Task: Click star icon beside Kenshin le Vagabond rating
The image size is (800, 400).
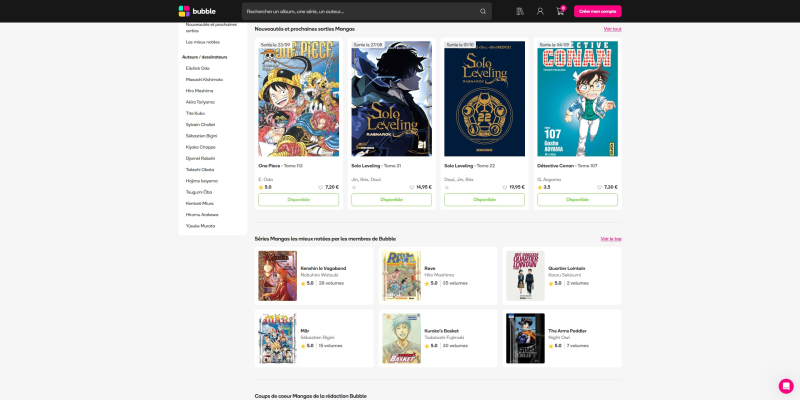Action: [303, 283]
